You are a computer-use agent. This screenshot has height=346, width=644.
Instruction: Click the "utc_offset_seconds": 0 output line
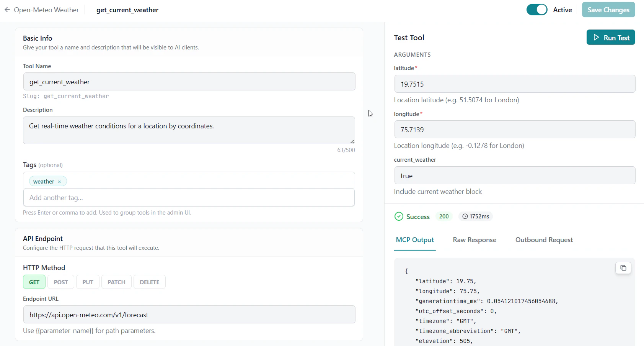click(456, 311)
